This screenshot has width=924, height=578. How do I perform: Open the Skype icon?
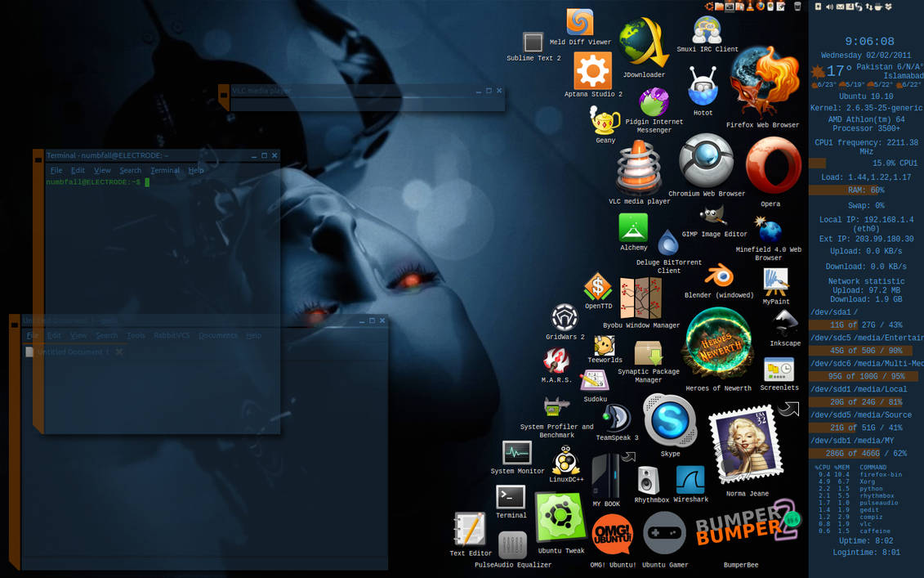click(670, 421)
